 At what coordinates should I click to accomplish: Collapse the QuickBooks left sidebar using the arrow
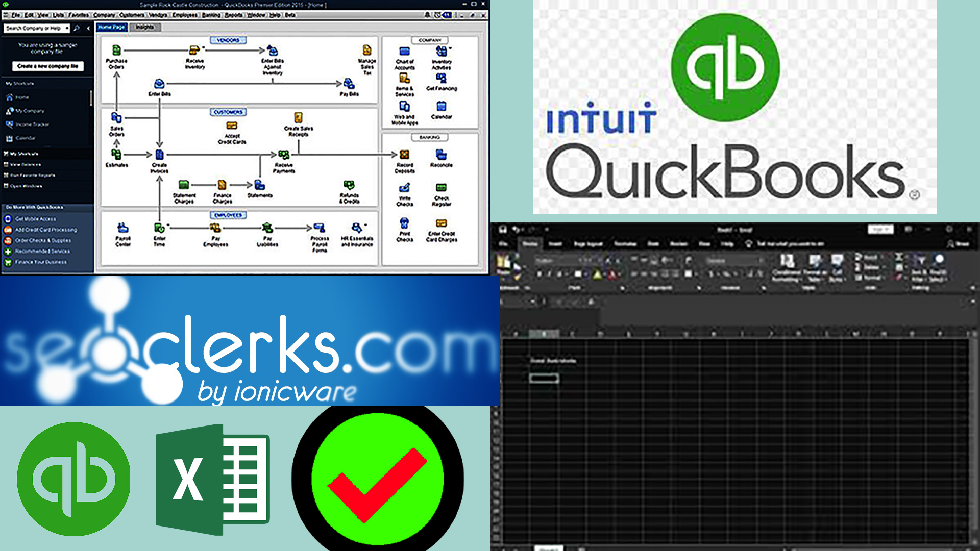click(88, 28)
